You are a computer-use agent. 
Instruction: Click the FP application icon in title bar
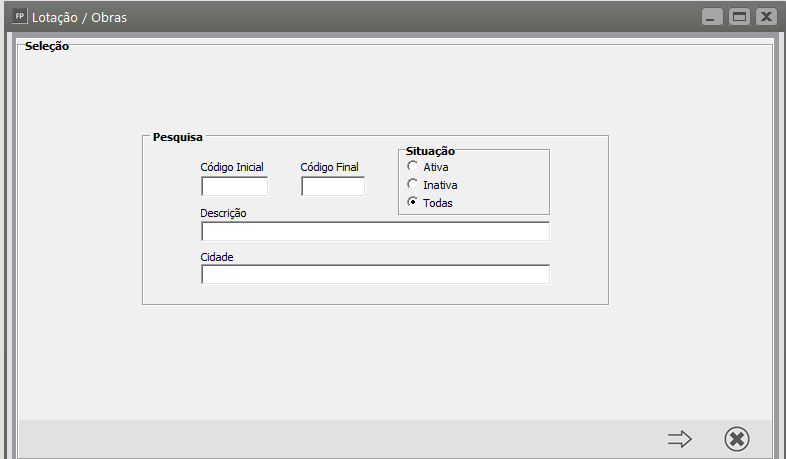(19, 16)
